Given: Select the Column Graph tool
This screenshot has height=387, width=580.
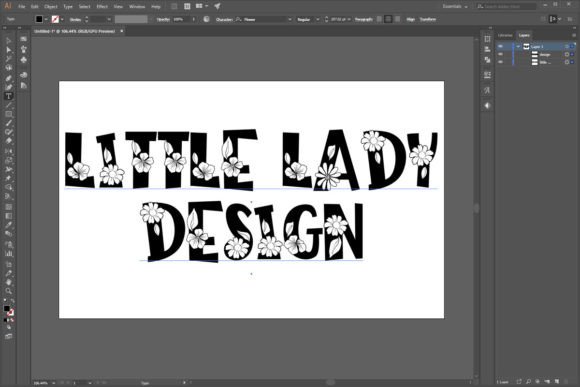Looking at the screenshot, I should click(x=8, y=254).
